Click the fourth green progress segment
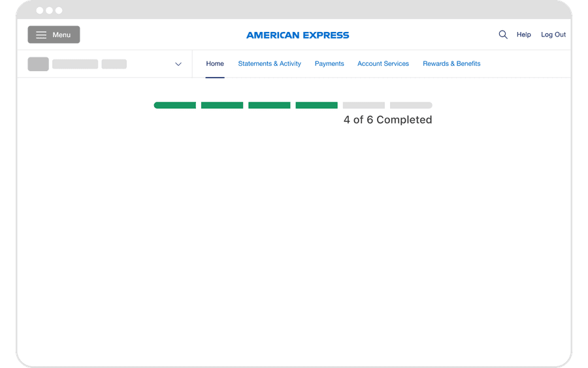The width and height of the screenshot is (588, 368). 317,105
